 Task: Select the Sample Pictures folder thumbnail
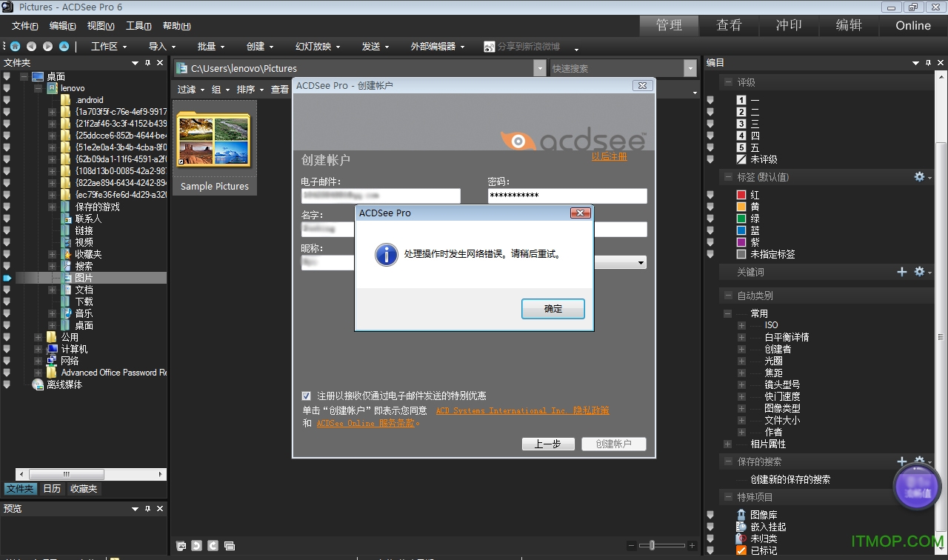click(215, 148)
